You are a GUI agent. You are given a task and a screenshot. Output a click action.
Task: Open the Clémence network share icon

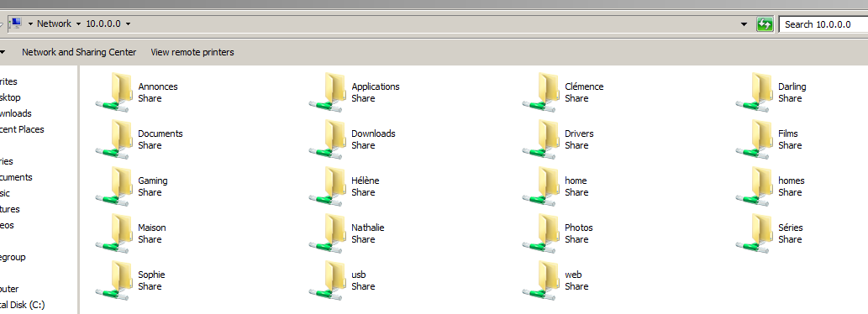coord(540,92)
